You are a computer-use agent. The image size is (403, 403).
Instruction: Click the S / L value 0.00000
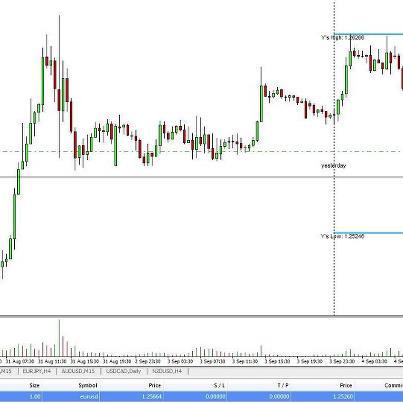(x=216, y=397)
